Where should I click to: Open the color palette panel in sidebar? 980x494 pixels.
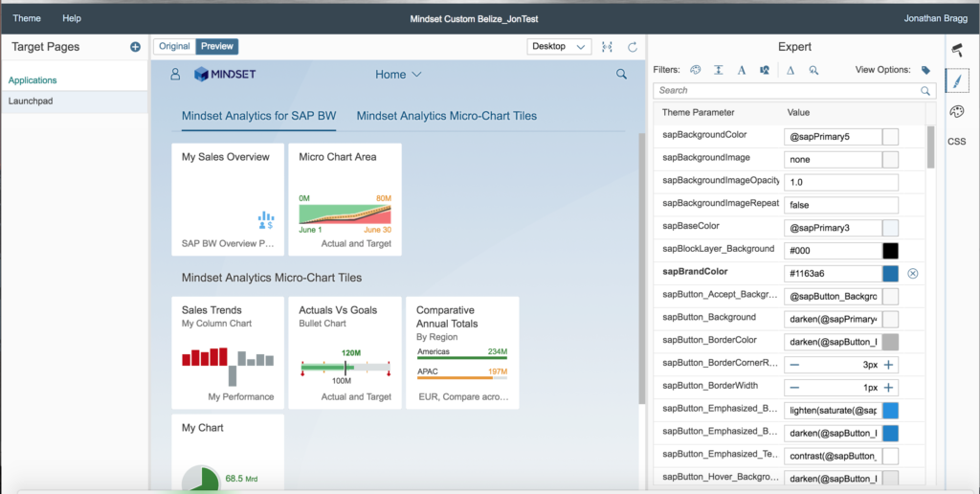(957, 111)
